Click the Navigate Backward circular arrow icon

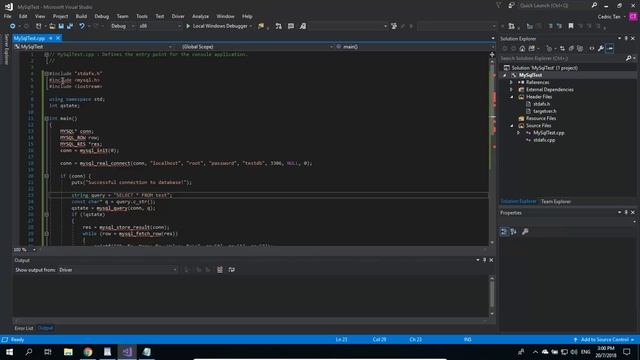[13, 26]
